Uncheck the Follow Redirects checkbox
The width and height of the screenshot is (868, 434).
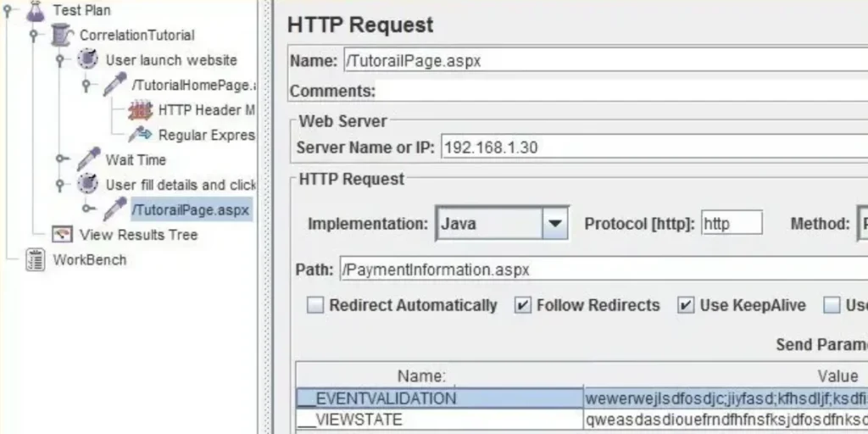pyautogui.click(x=523, y=305)
